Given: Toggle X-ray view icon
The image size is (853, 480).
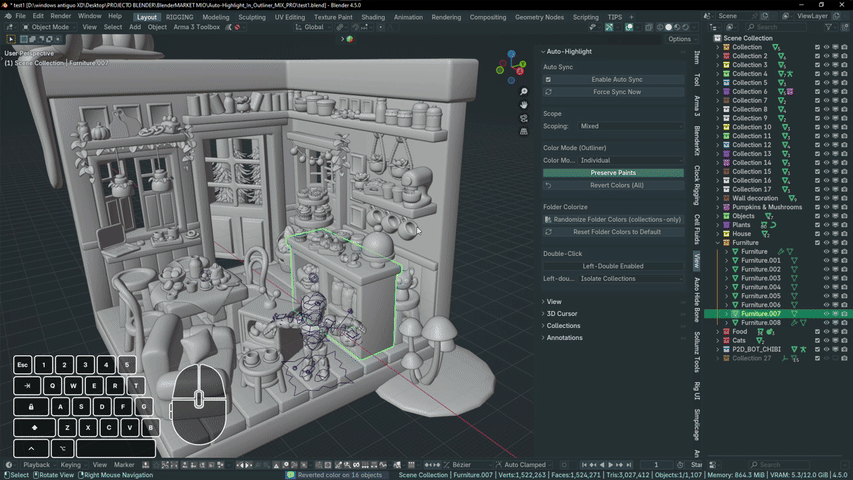Looking at the screenshot, I should [x=649, y=27].
